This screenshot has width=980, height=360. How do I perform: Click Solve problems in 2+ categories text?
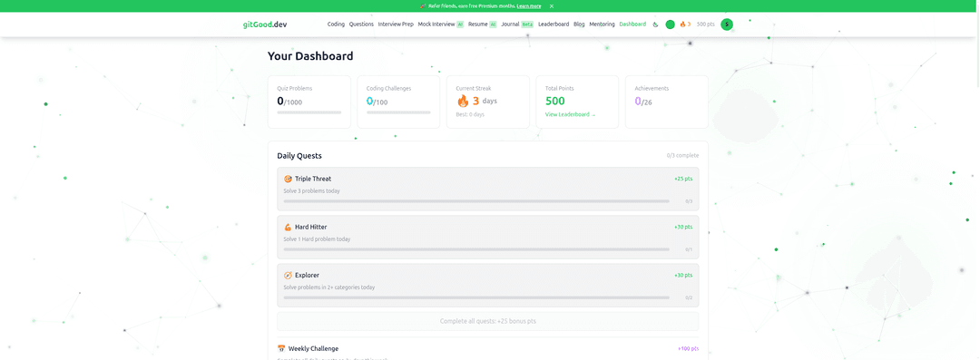click(328, 287)
